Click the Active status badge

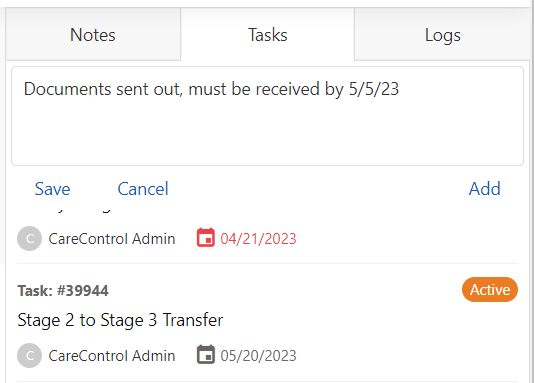click(490, 290)
